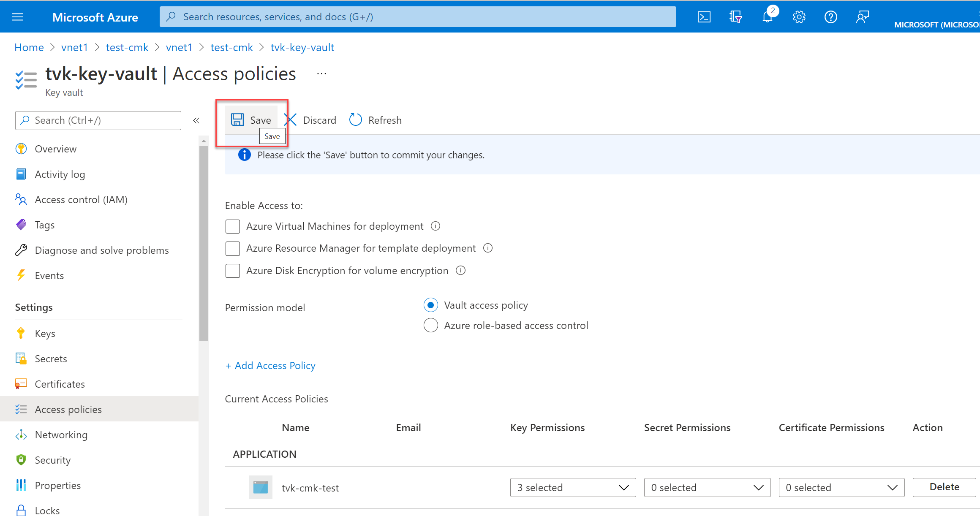This screenshot has width=980, height=516.
Task: Enable Azure Virtual Machines for deployment
Action: [233, 226]
